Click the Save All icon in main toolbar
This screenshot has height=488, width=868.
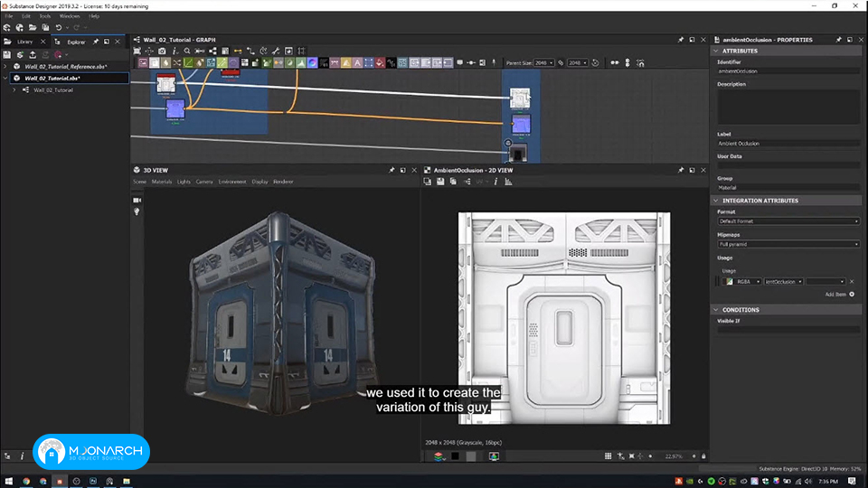45,28
